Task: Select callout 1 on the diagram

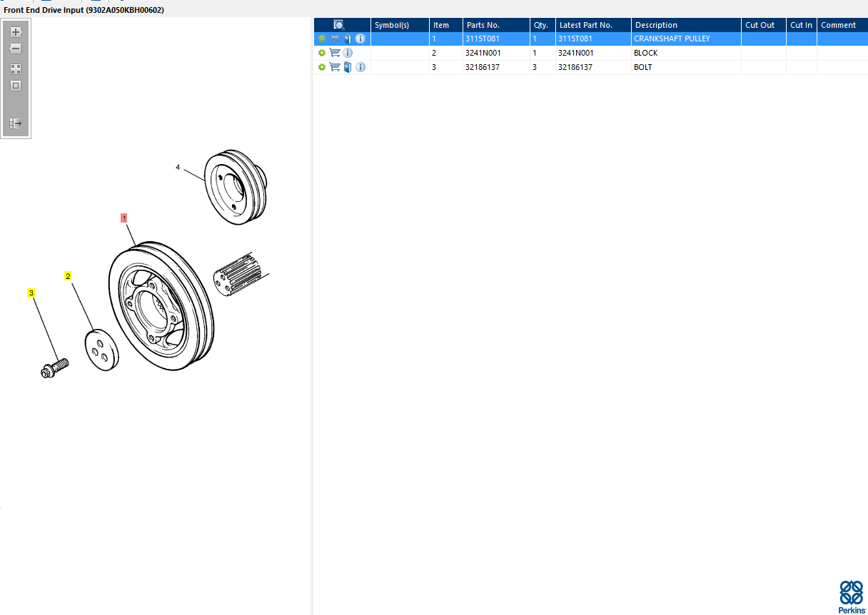Action: 124,218
